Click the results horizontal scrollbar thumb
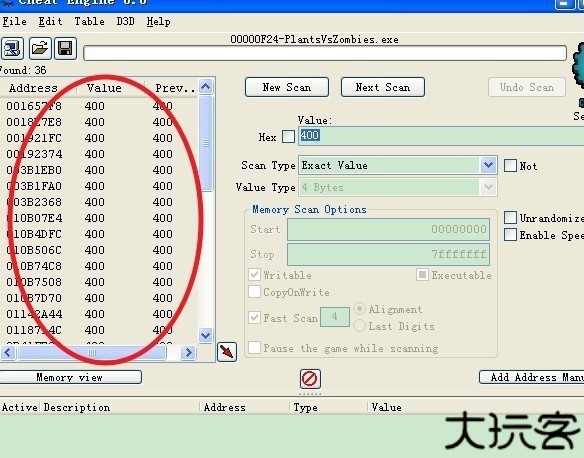Image resolution: width=584 pixels, height=458 pixels. coord(92,352)
